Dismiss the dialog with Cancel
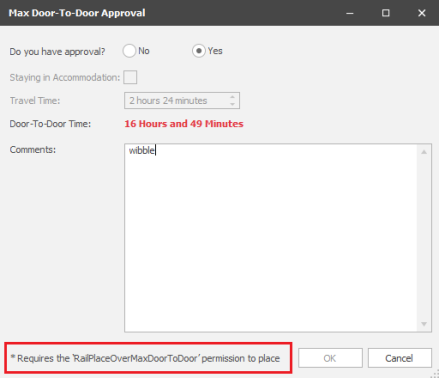The width and height of the screenshot is (439, 378). 400,358
